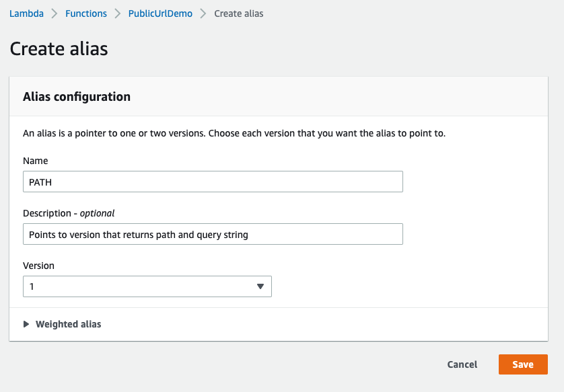
Task: Click the chevron between Functions and PublicUrlDemo
Action: (118, 13)
